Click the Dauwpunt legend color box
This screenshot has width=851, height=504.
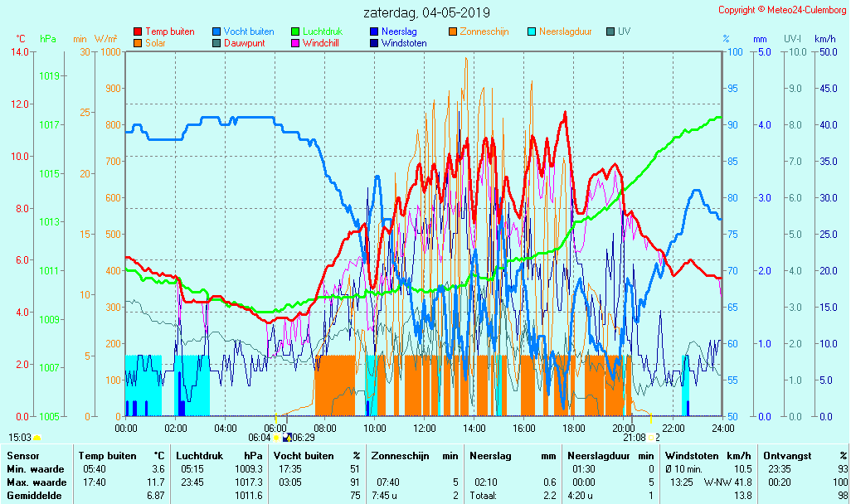click(216, 43)
